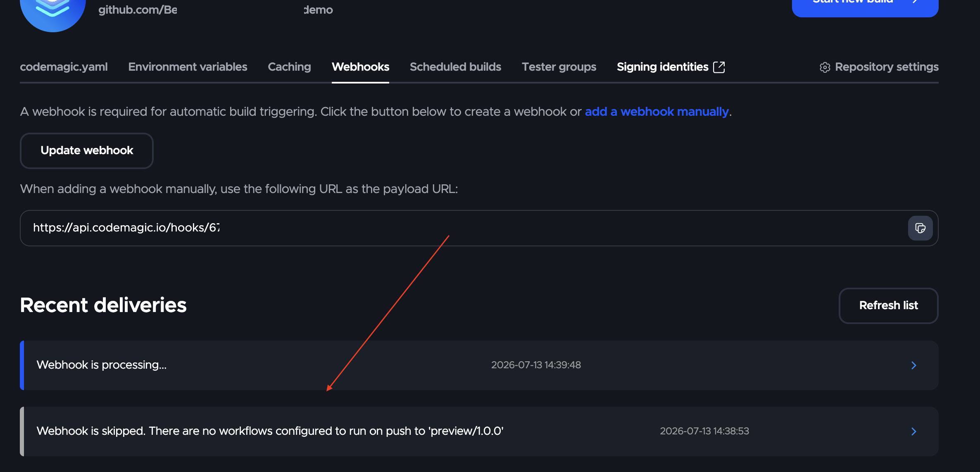This screenshot has width=980, height=472.
Task: Go to Scheduled builds tab
Action: pyautogui.click(x=455, y=67)
